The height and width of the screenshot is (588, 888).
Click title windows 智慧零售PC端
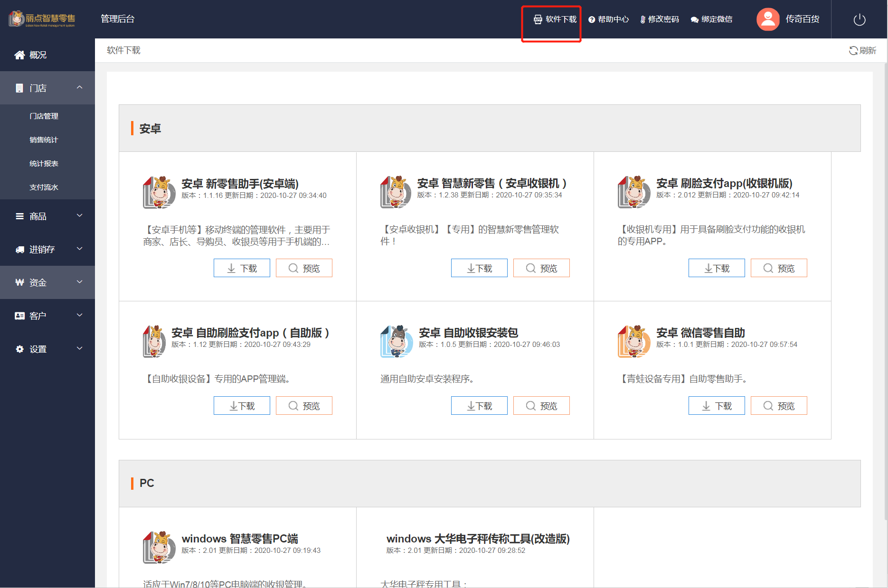(x=240, y=539)
